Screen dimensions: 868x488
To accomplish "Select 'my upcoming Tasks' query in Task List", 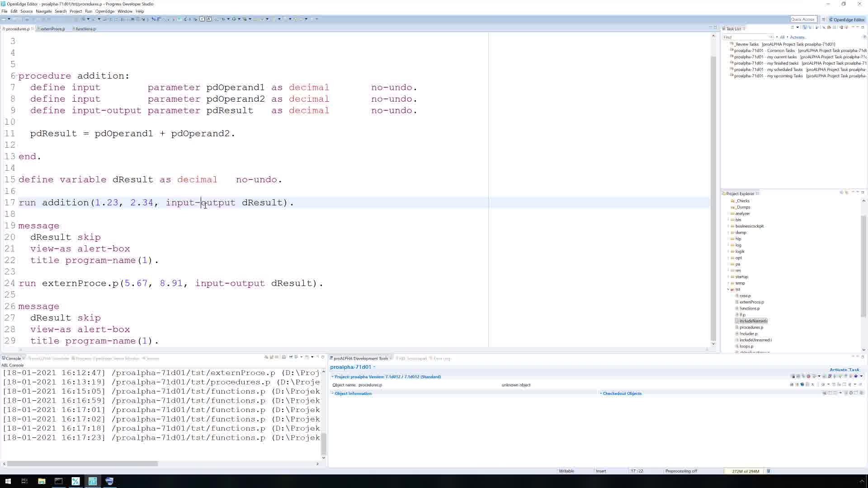I will [798, 76].
